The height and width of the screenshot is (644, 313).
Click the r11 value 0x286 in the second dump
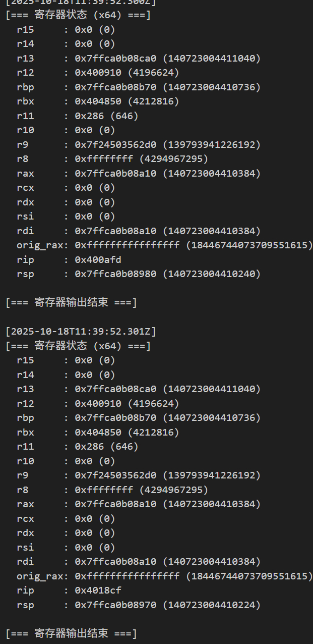click(x=89, y=447)
